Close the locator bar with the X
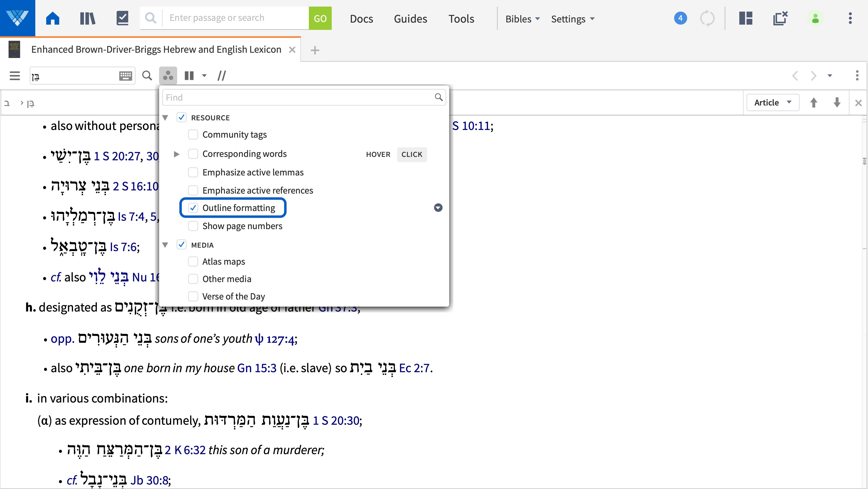Viewport: 868px width, 489px height. coord(858,103)
